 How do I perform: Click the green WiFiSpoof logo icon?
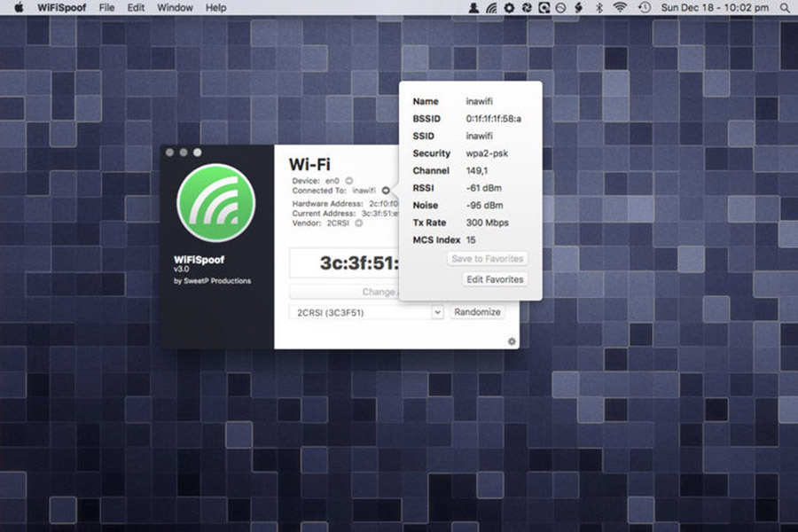click(x=215, y=203)
